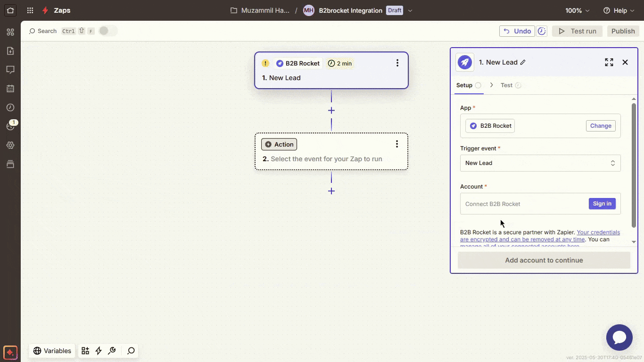Image resolution: width=644 pixels, height=362 pixels.
Task: Open the apps grid launcher icon
Action: (30, 10)
